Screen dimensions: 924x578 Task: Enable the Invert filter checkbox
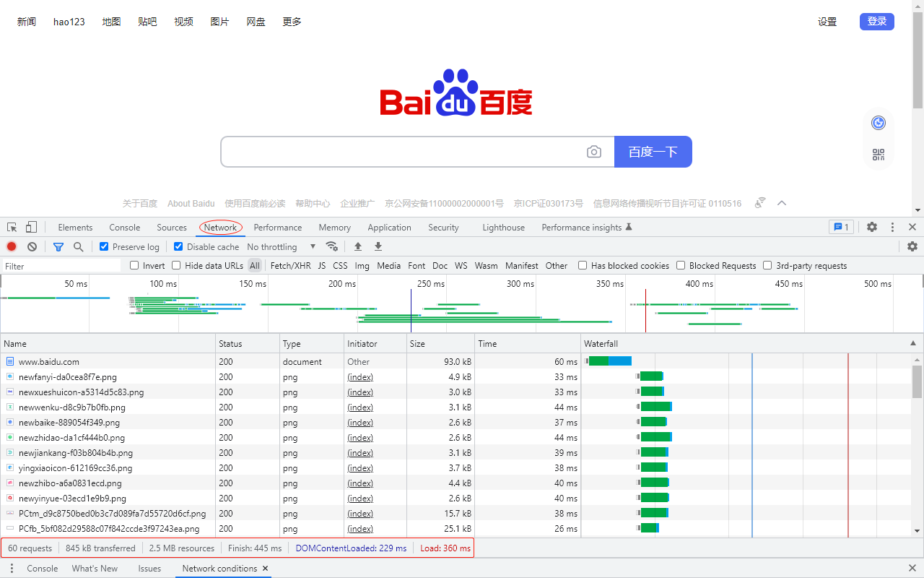(x=134, y=265)
